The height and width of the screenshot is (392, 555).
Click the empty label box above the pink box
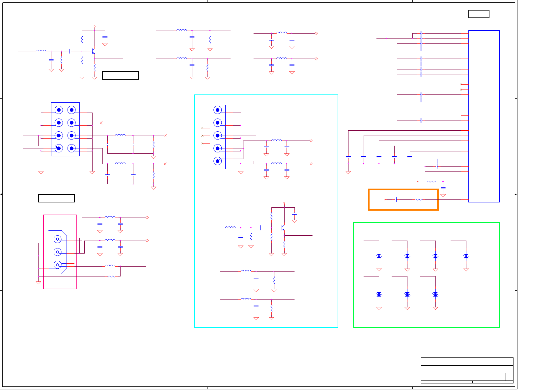pos(56,198)
